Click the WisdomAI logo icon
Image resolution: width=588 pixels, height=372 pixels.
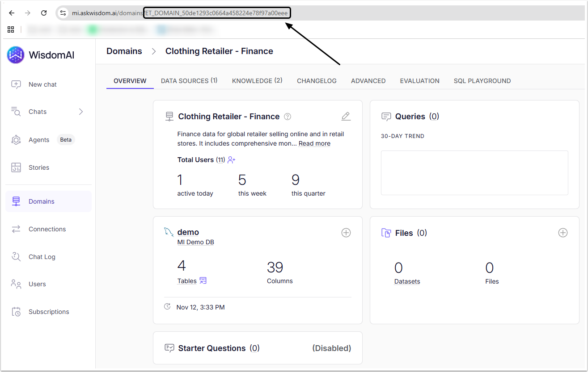click(x=16, y=55)
